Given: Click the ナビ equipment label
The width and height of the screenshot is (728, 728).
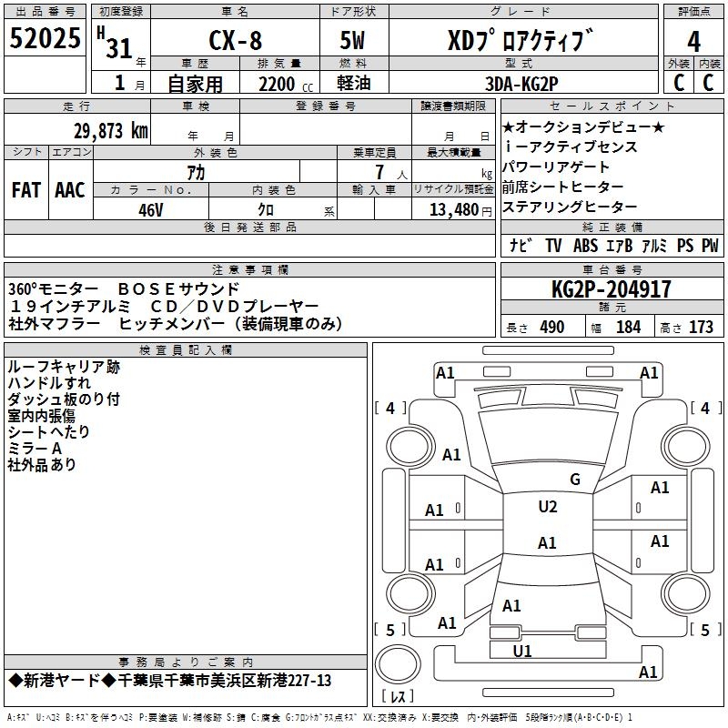Looking at the screenshot, I should (x=521, y=245).
